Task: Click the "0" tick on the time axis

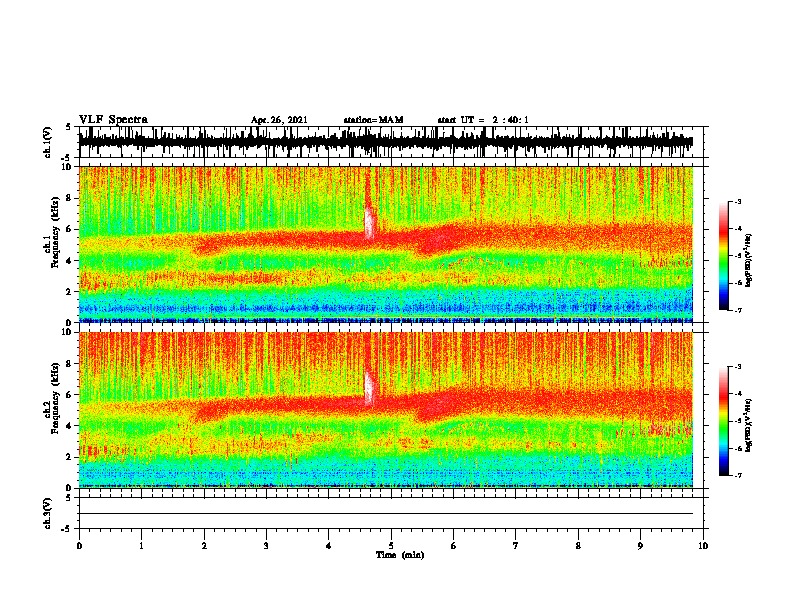Action: coord(79,546)
